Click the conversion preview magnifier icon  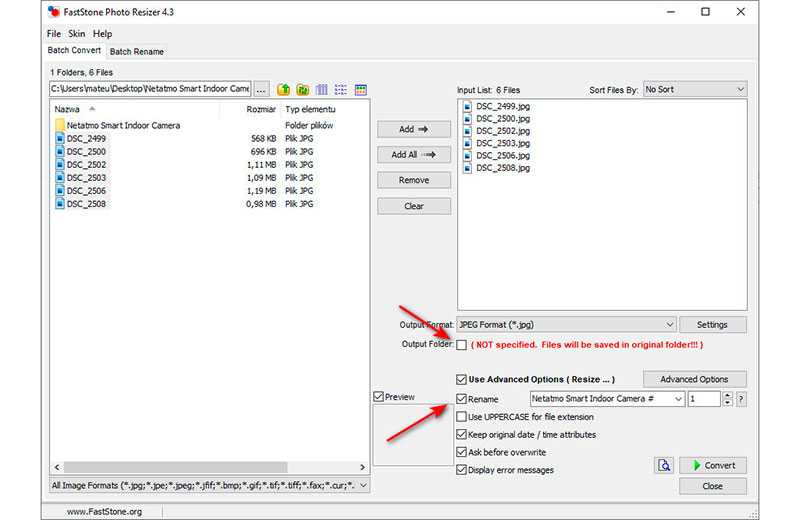pyautogui.click(x=664, y=465)
